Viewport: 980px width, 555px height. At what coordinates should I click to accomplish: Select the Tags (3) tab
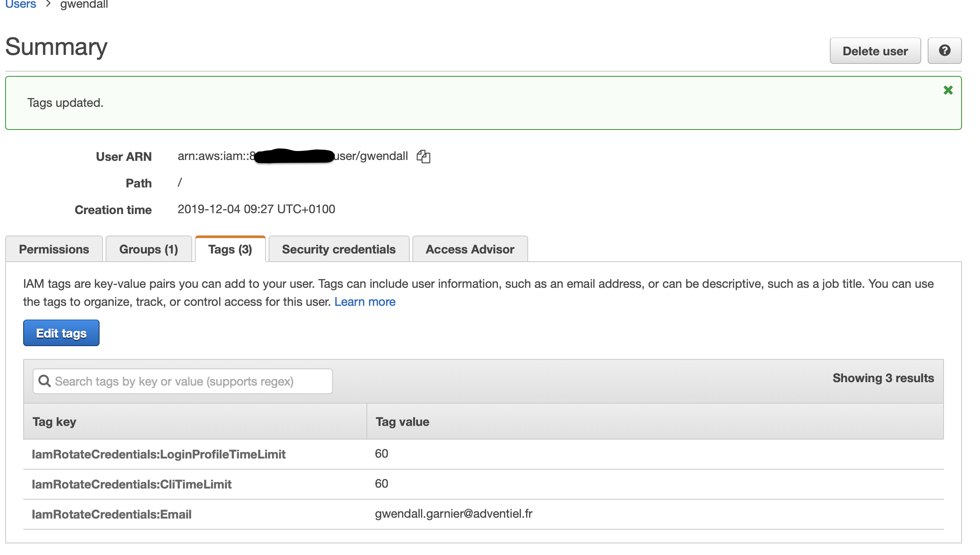(230, 249)
